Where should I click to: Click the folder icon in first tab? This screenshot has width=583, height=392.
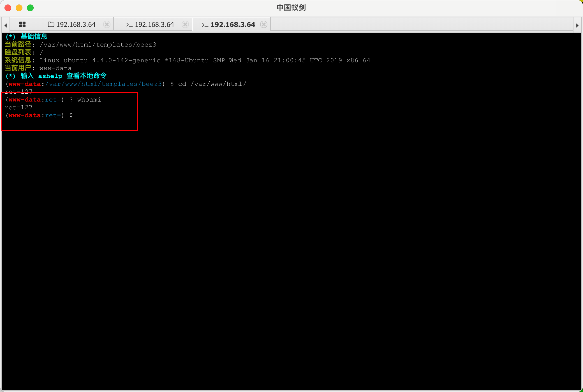point(51,24)
